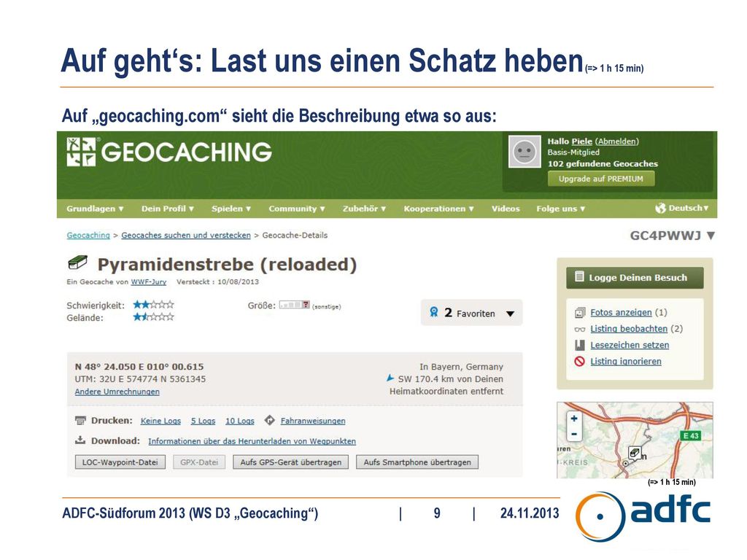This screenshot has width=747, height=560.
Task: Click the photos icon beside Fotos anzeigen
Action: pos(580,313)
